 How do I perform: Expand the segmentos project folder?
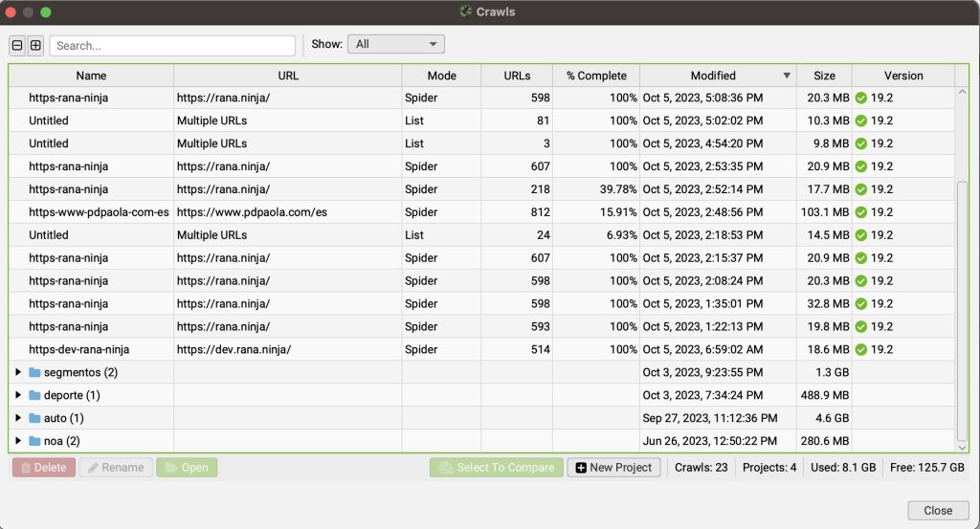pyautogui.click(x=18, y=372)
